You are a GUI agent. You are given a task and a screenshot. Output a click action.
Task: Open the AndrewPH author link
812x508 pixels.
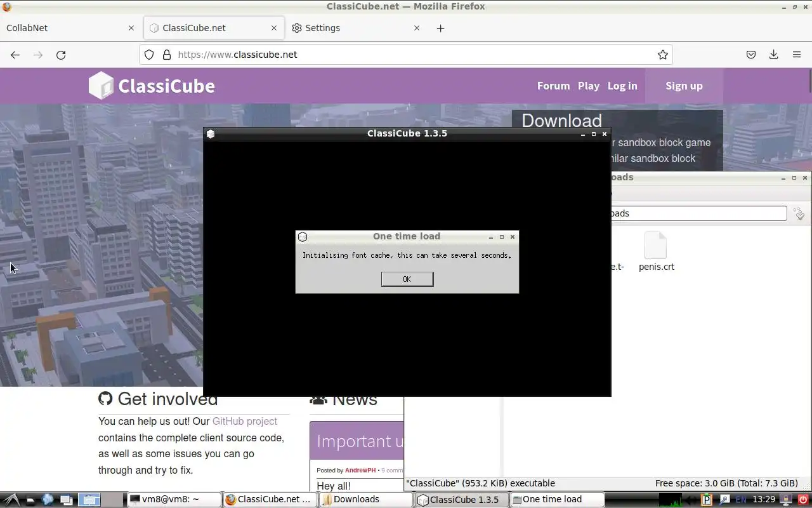click(360, 471)
